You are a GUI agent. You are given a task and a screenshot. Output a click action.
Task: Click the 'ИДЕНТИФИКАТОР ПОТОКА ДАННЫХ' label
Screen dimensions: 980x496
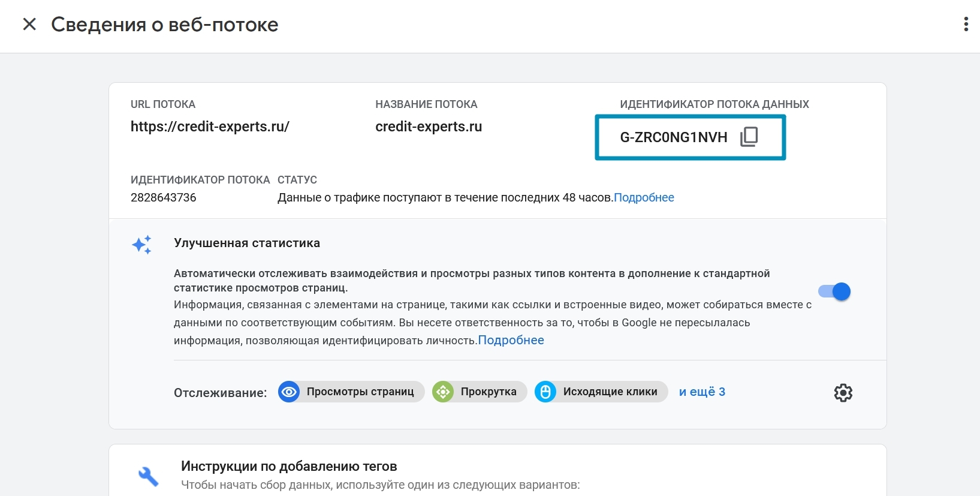click(x=714, y=104)
